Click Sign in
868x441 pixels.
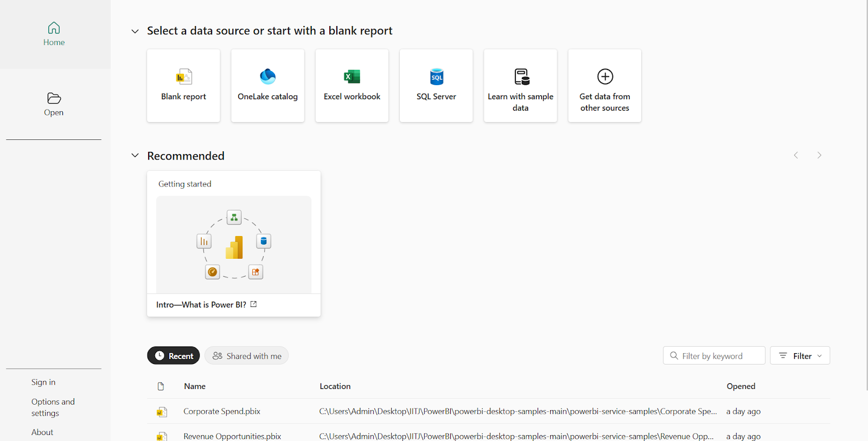43,382
